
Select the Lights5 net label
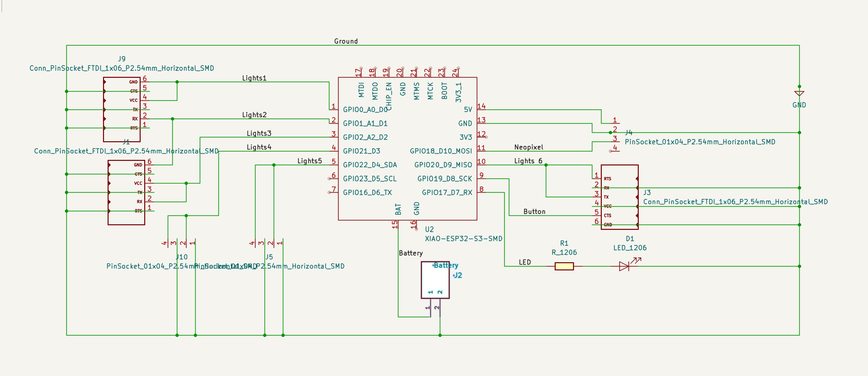(309, 161)
